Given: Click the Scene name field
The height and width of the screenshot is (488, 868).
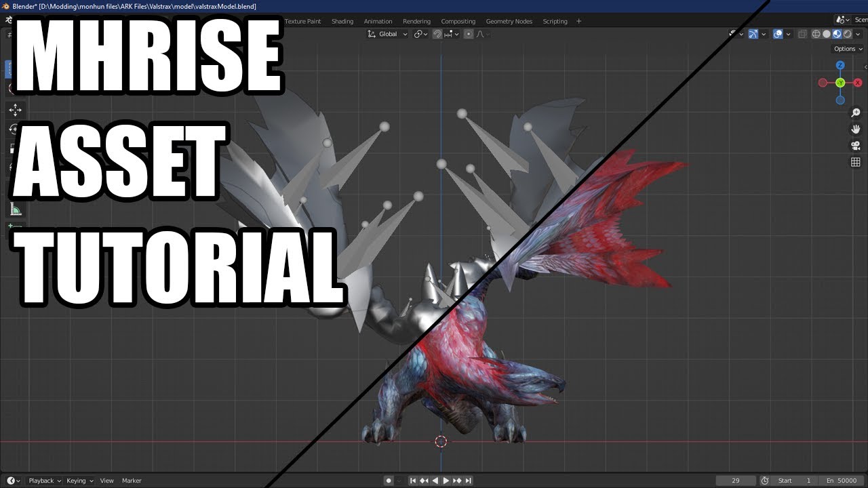Looking at the screenshot, I should [861, 20].
